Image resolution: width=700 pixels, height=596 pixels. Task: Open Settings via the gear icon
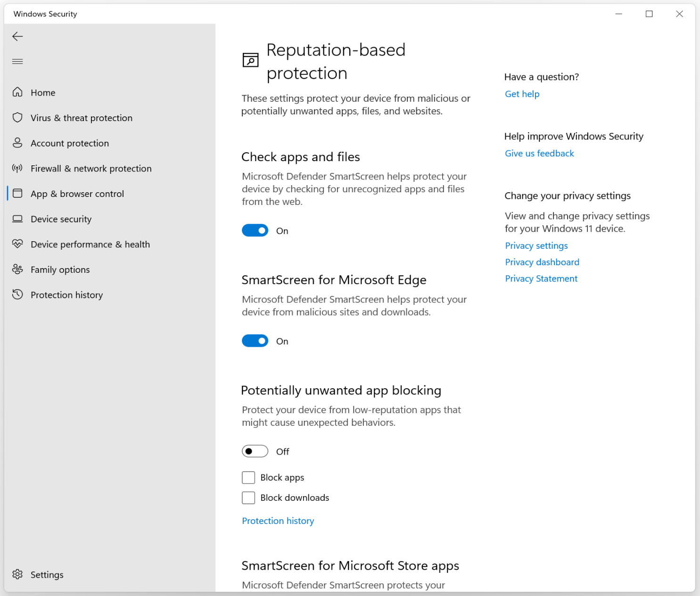17,574
